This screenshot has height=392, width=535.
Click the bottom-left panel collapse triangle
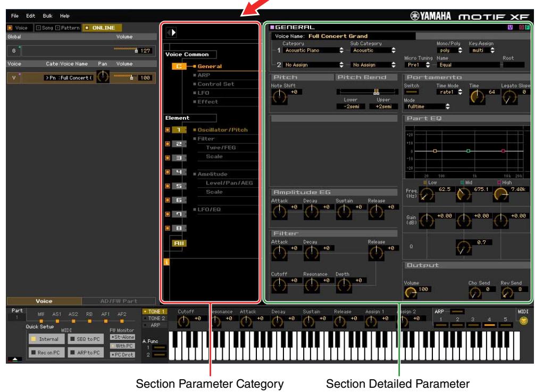15,359
